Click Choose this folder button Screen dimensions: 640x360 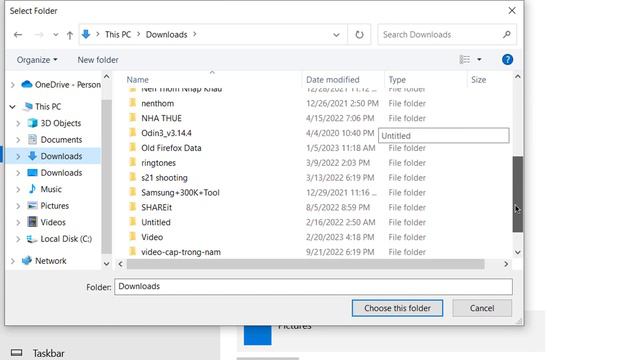tap(397, 308)
